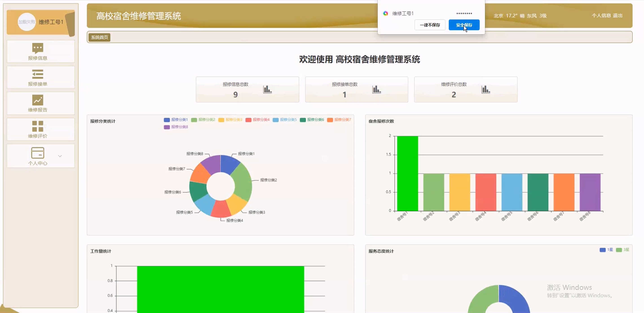The image size is (644, 313).
Task: Click 报修信息总数 value 9
Action: pyautogui.click(x=236, y=95)
